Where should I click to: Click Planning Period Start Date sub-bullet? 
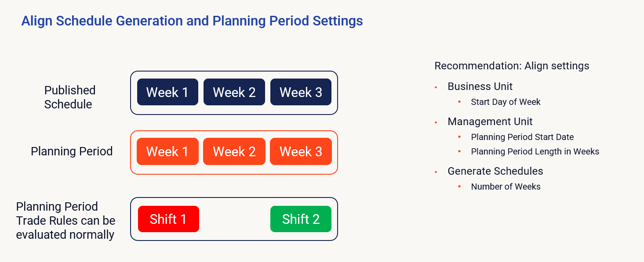[522, 137]
